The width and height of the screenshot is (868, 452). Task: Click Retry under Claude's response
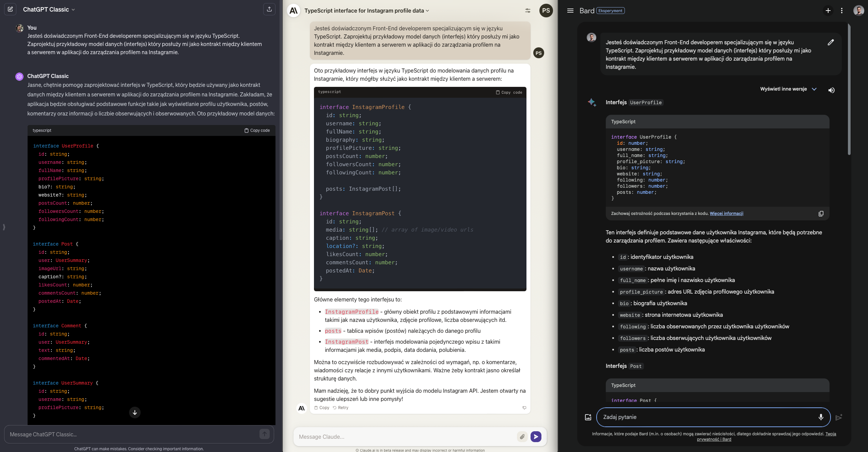341,408
